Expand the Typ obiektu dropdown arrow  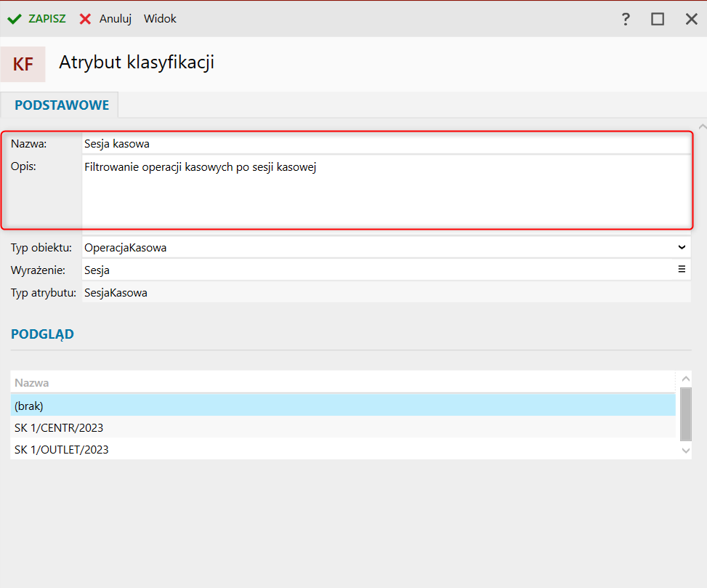coord(682,247)
